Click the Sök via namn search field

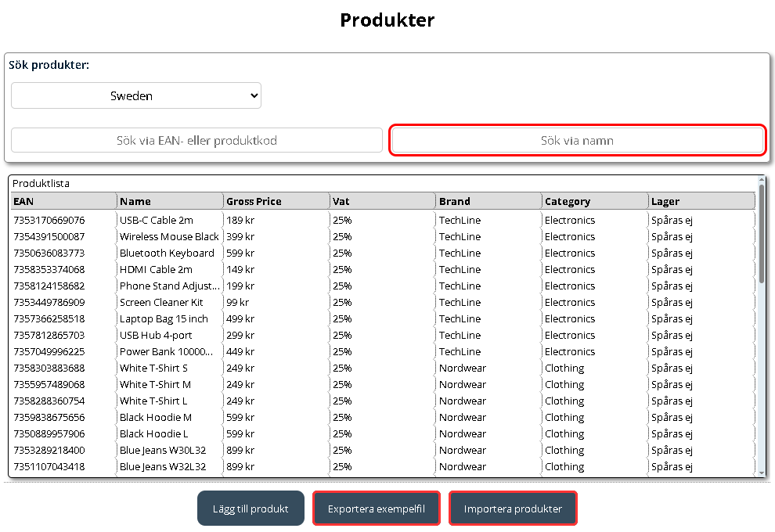tap(577, 140)
